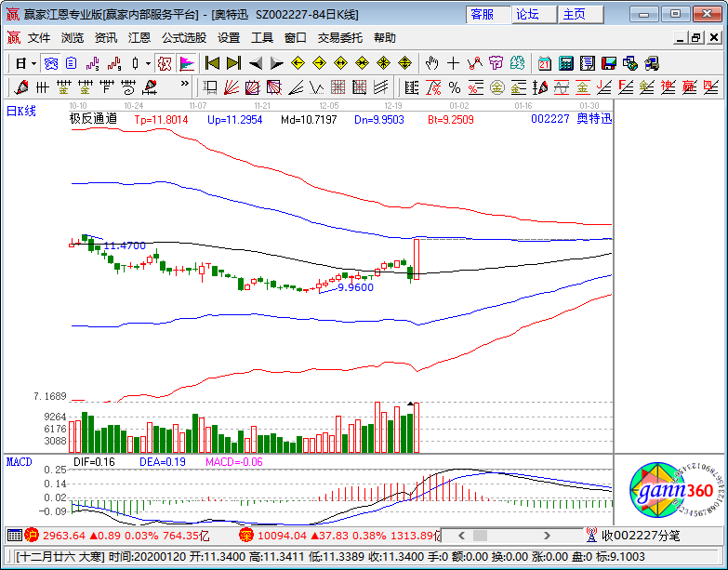This screenshot has height=570, width=728.
Task: Select the red step-chart 9 icon
Action: (x=113, y=63)
